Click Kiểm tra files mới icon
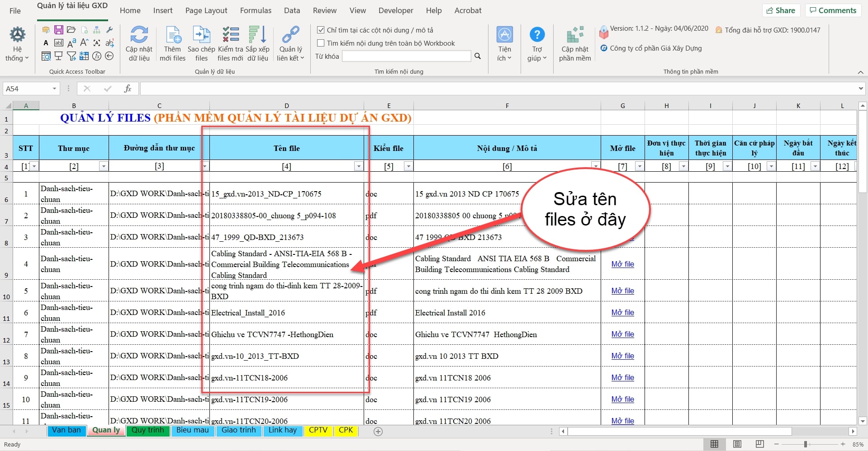Image resolution: width=868 pixels, height=451 pixels. click(230, 35)
